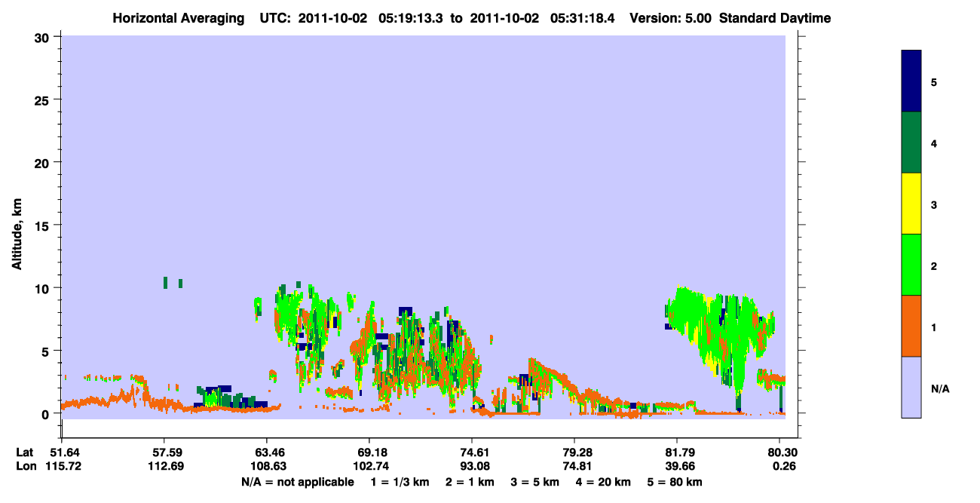This screenshot has width=980, height=503.
Task: Click the yellow colorbar segment labeled 3
Action: pos(911,204)
